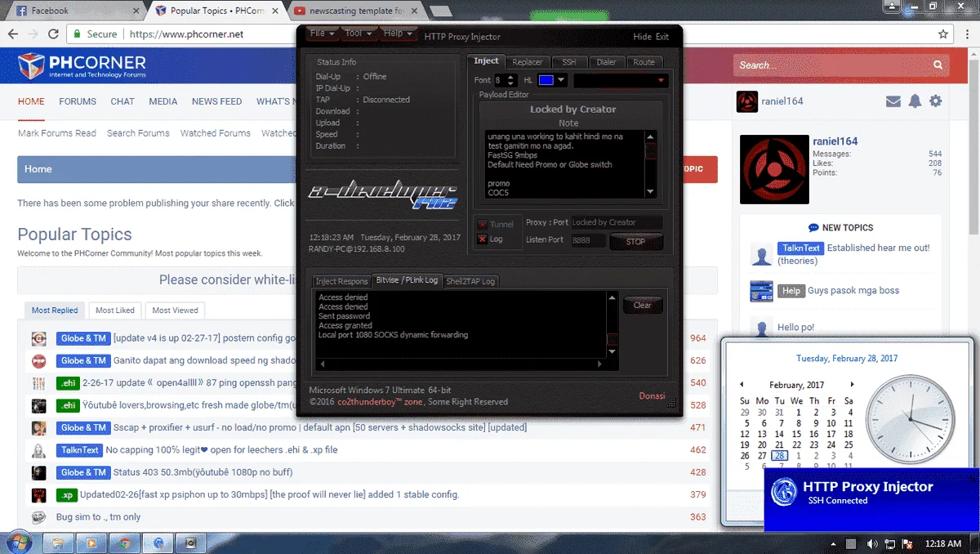Click the avatar next to the Help topic

(761, 291)
